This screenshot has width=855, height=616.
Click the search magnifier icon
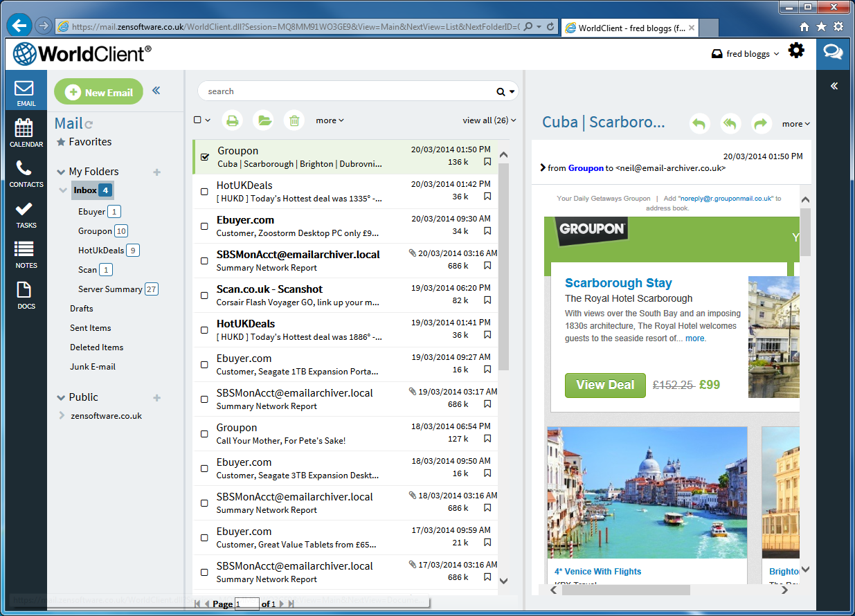pos(501,91)
